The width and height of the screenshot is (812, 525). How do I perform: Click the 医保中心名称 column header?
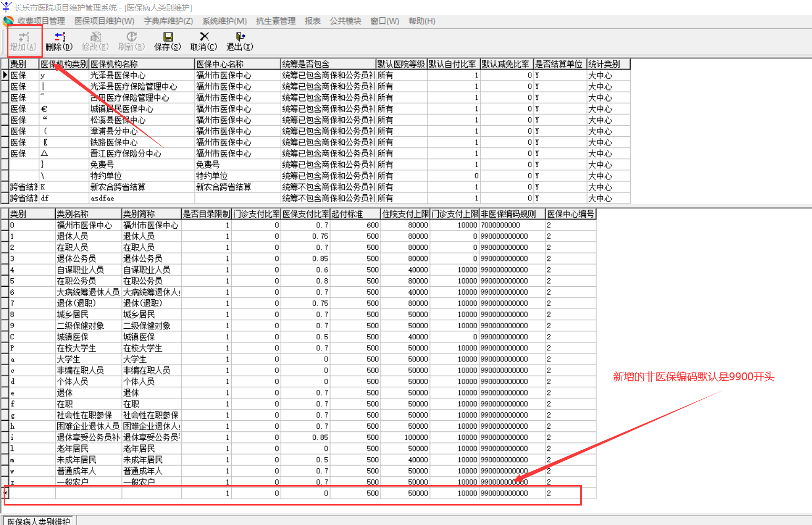(238, 64)
